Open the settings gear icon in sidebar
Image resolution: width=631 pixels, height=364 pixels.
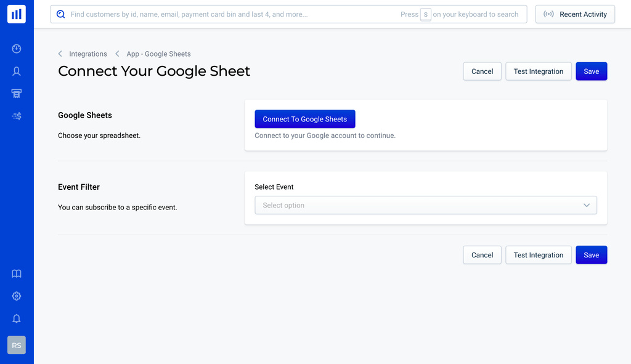pos(17,296)
